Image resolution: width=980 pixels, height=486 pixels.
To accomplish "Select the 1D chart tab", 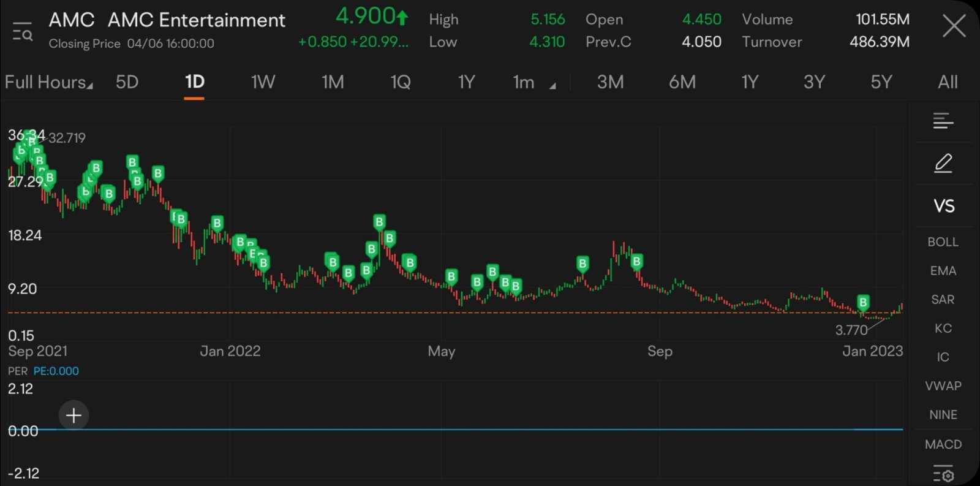I will pos(194,82).
